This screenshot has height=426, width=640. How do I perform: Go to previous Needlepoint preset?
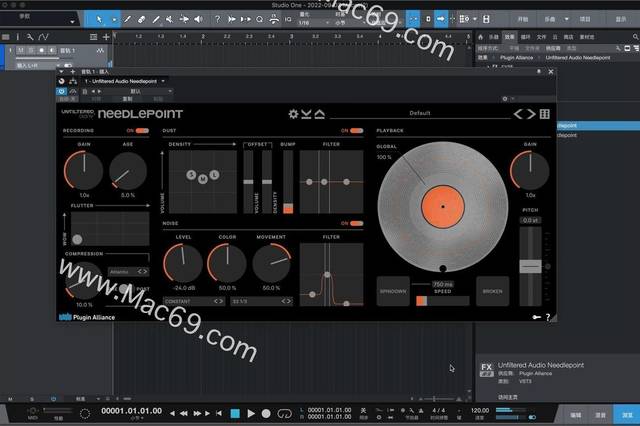tap(518, 114)
